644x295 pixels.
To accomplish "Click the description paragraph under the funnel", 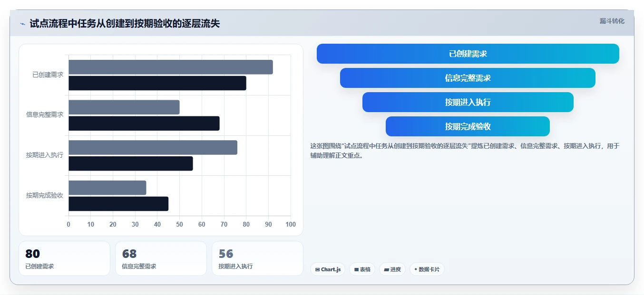I will coord(465,151).
